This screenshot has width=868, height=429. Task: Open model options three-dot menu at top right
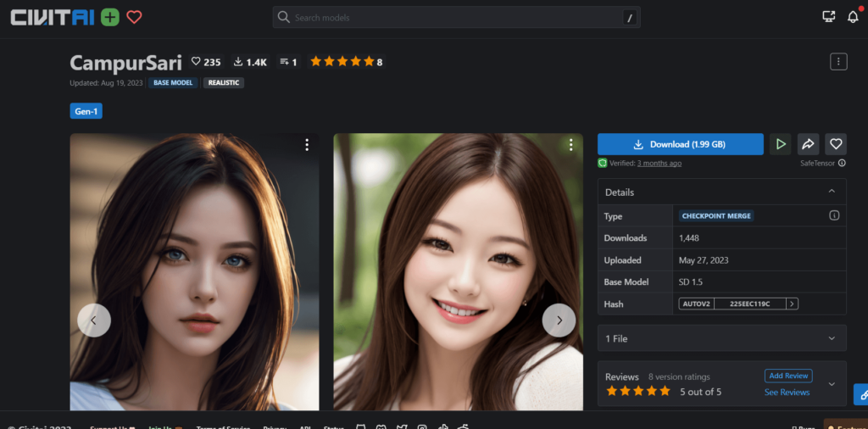(838, 62)
